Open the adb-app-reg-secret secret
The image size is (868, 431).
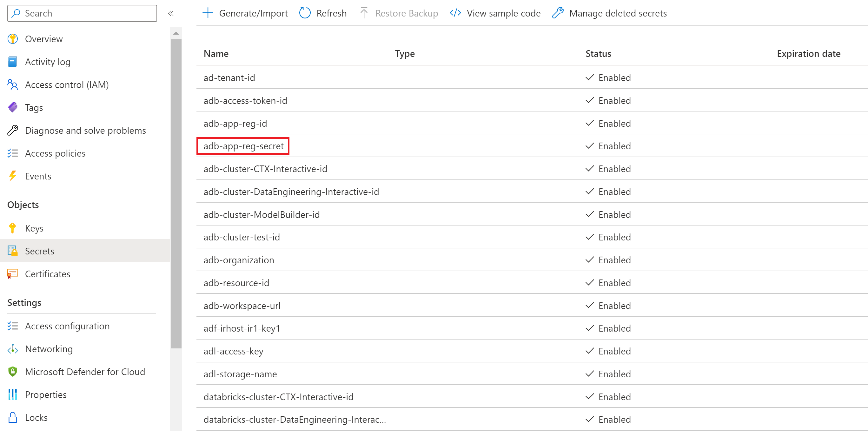click(243, 146)
